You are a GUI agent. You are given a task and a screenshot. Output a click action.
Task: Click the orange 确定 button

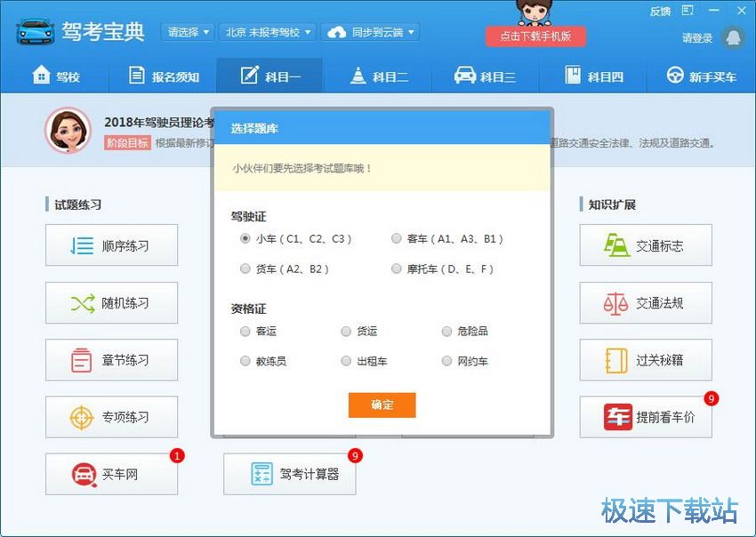point(382,405)
